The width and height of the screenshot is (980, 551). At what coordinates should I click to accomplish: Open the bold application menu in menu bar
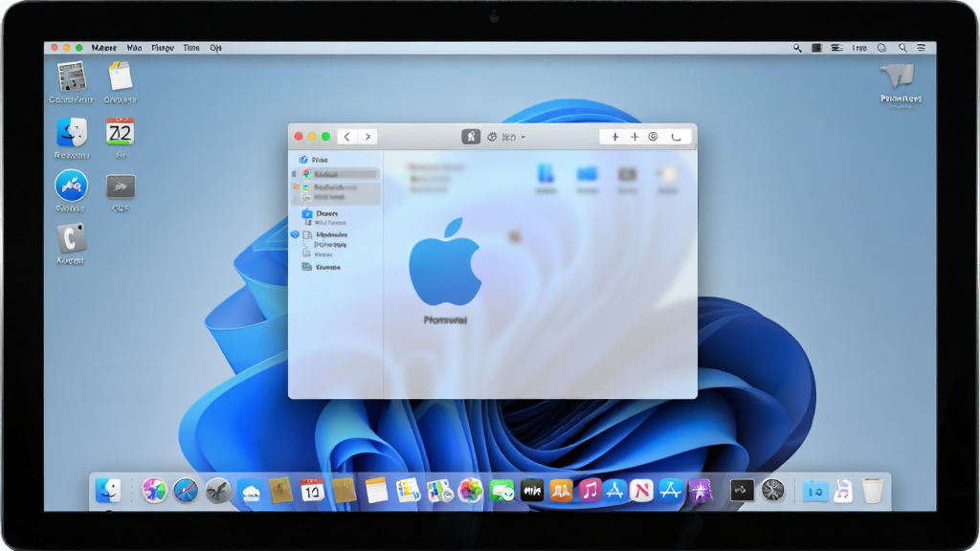pos(103,48)
